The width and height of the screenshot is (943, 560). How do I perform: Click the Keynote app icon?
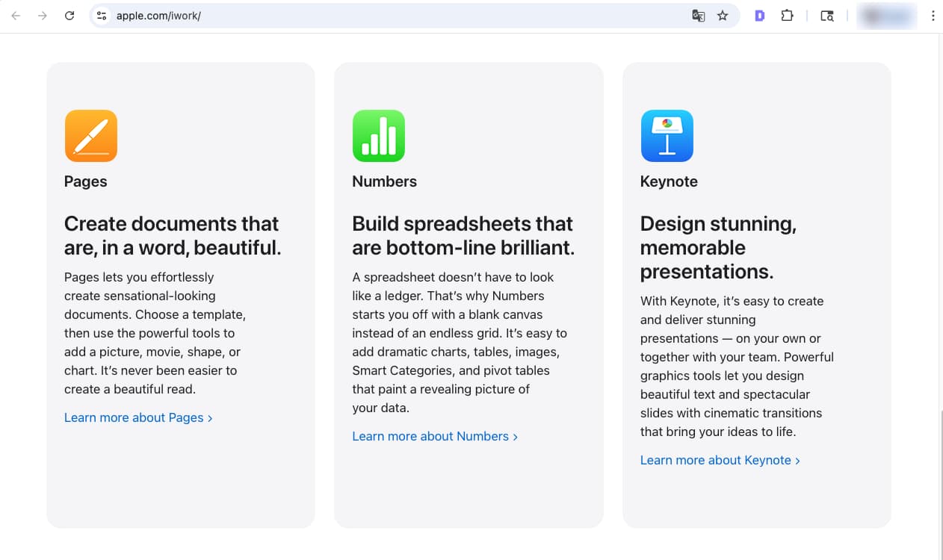point(667,135)
